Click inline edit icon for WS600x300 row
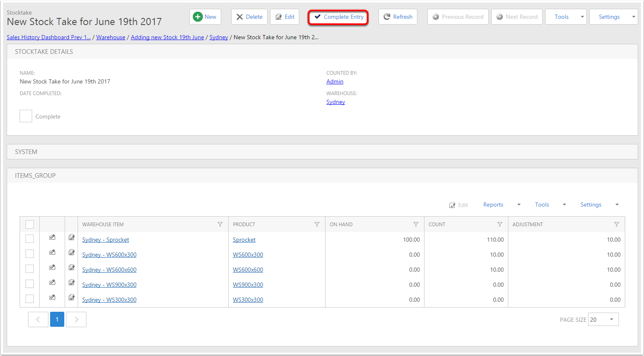This screenshot has height=356, width=644. (52, 252)
